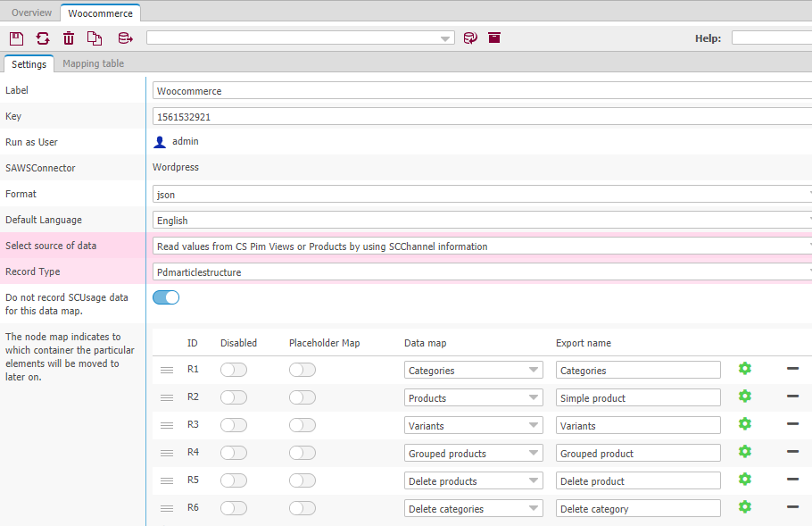This screenshot has width=812, height=526.
Task: Open the Variants data map dropdown
Action: pyautogui.click(x=473, y=425)
